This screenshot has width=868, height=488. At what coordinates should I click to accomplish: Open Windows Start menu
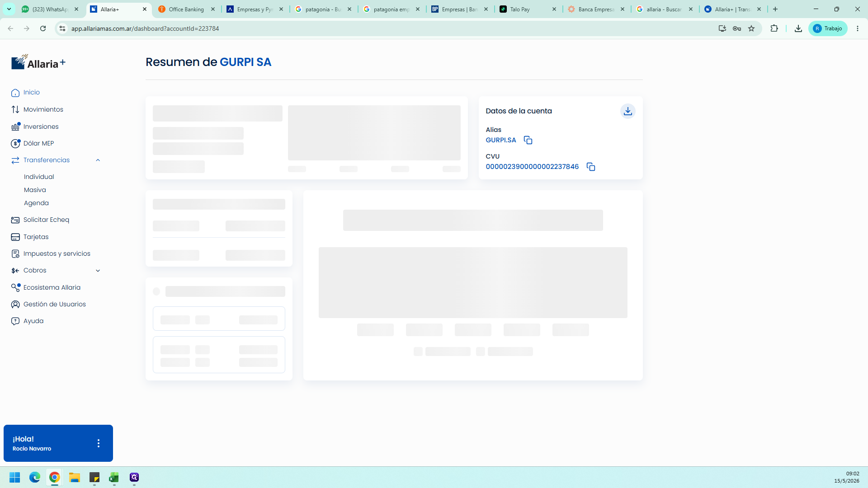point(15,477)
